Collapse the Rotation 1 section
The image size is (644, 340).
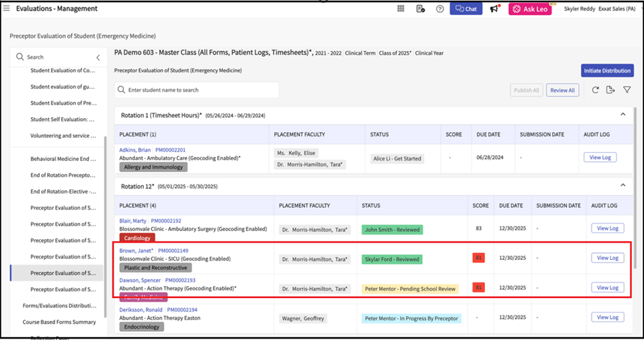tap(622, 115)
